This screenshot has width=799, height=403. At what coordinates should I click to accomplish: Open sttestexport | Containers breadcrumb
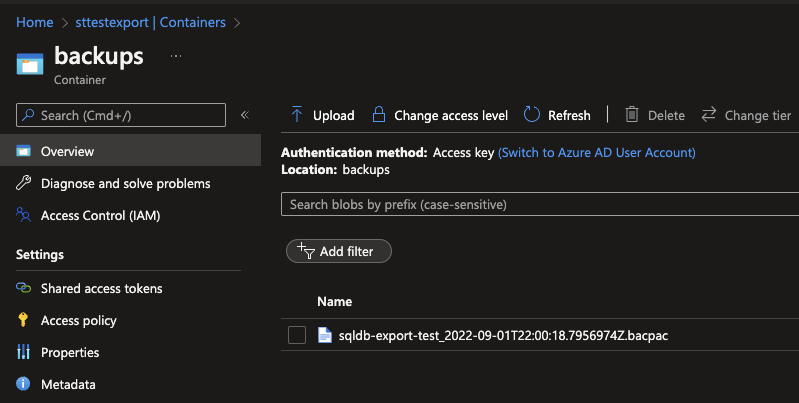[150, 22]
